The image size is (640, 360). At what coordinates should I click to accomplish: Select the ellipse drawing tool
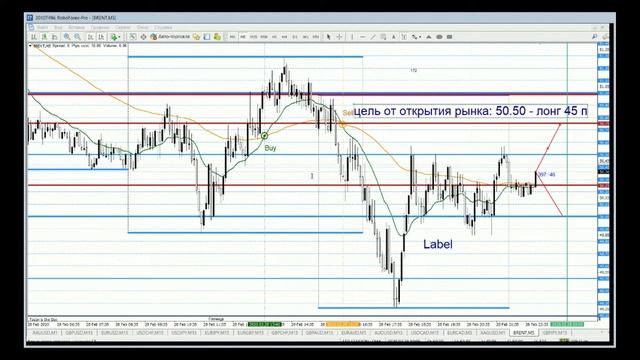(x=439, y=37)
